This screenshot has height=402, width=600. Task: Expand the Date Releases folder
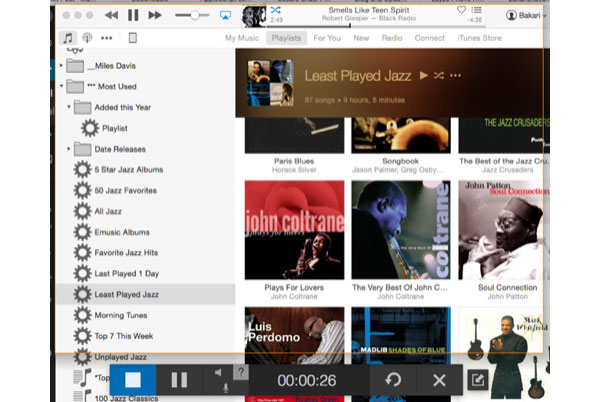[x=69, y=149]
